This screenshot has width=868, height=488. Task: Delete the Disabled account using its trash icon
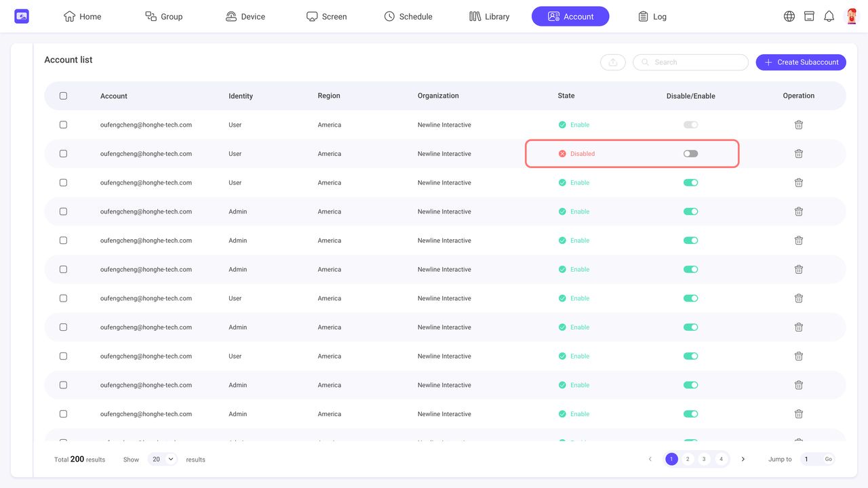(x=799, y=154)
